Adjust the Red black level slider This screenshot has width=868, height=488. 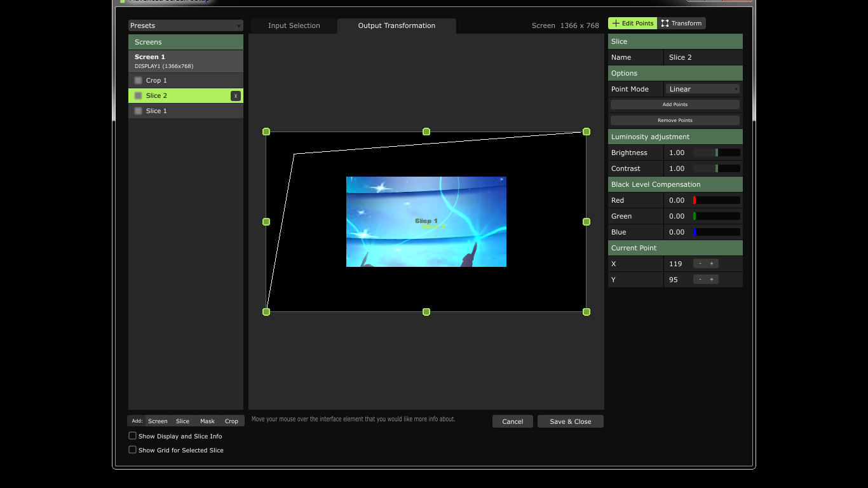point(717,200)
